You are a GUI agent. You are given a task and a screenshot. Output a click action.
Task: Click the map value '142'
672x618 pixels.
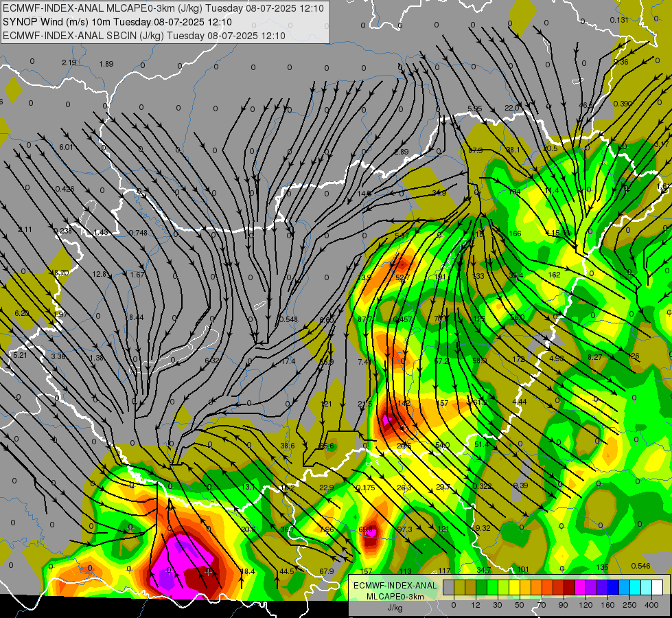coord(404,403)
